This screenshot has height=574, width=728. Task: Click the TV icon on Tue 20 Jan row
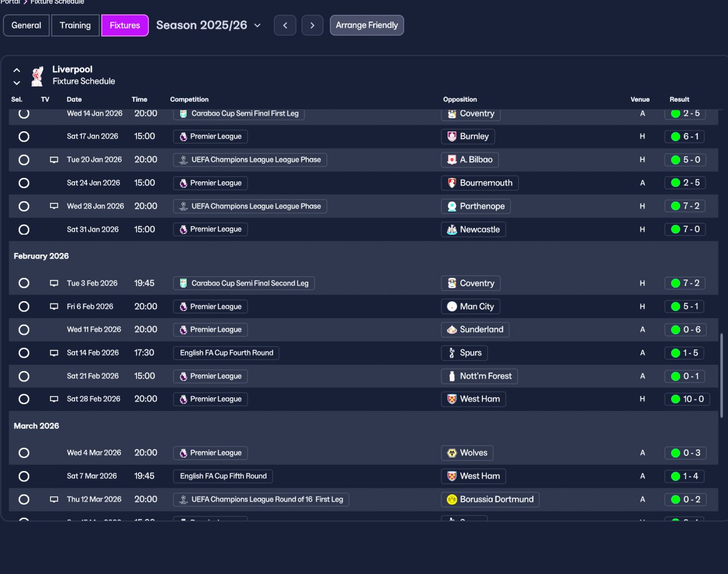point(54,160)
